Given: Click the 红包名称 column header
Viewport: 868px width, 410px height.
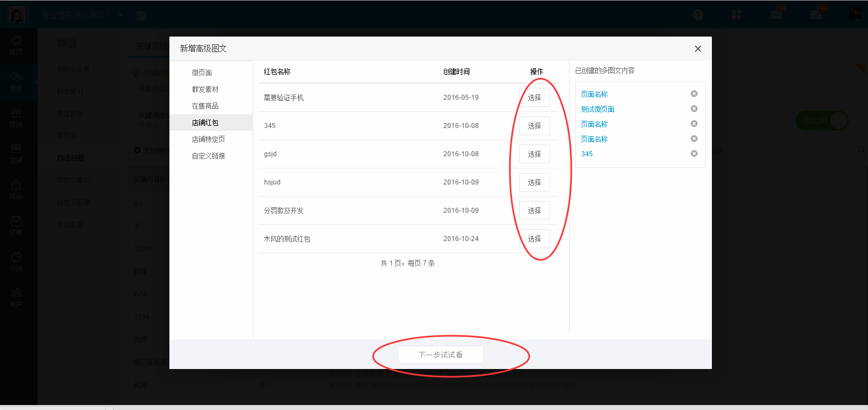Looking at the screenshot, I should pyautogui.click(x=277, y=71).
